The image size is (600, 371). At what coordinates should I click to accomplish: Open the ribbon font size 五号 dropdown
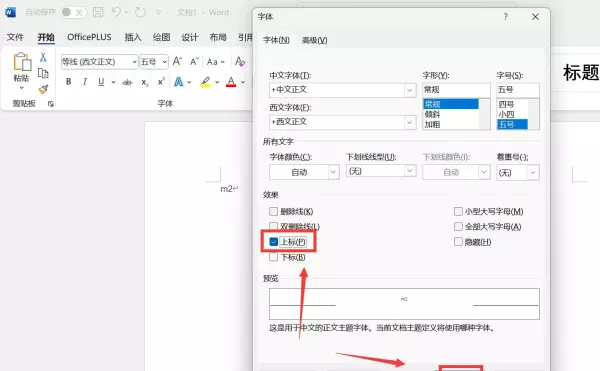[165, 62]
